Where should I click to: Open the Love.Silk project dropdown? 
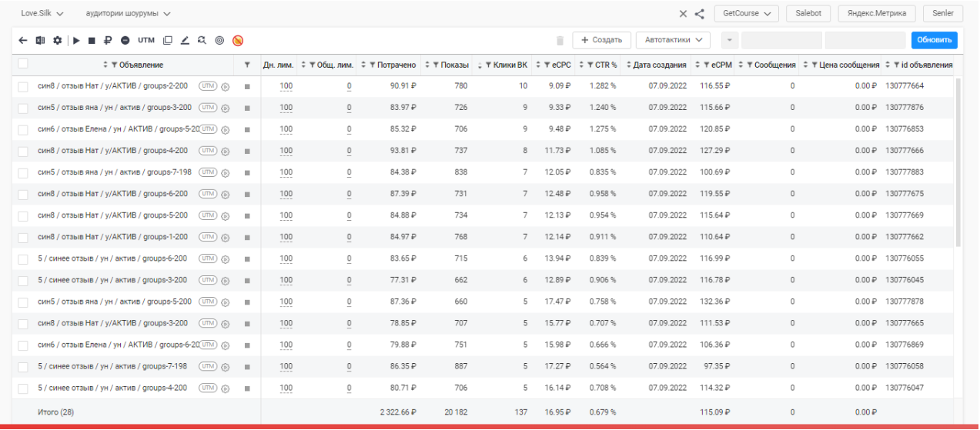[42, 14]
